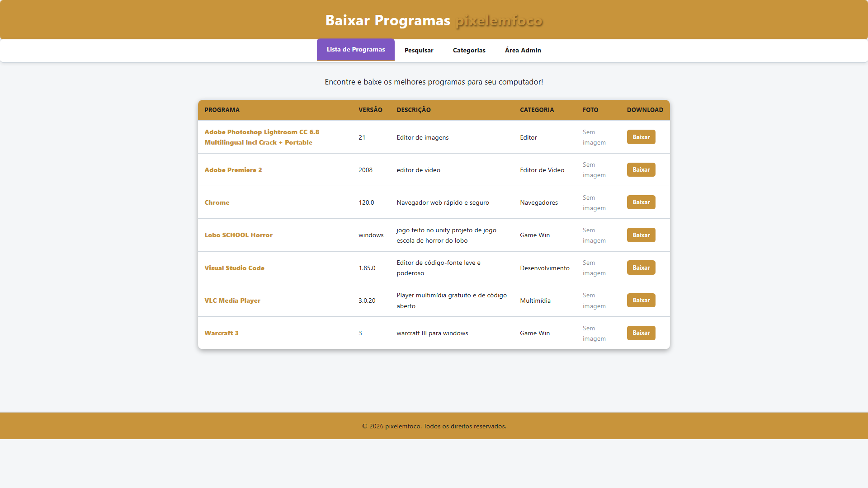This screenshot has height=488, width=868.
Task: Go to the Área Admin section
Action: (523, 50)
